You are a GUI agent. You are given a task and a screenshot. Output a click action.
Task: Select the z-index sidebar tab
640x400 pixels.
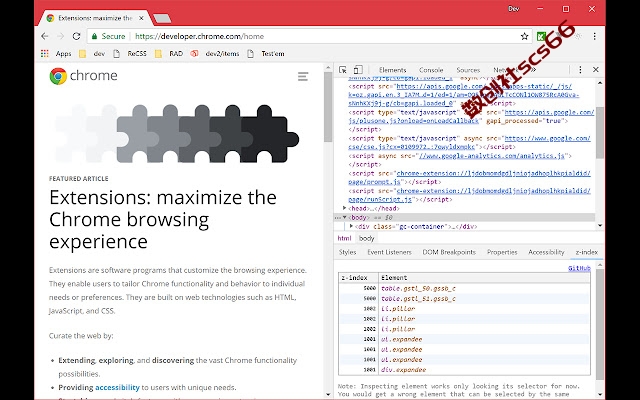tap(587, 252)
